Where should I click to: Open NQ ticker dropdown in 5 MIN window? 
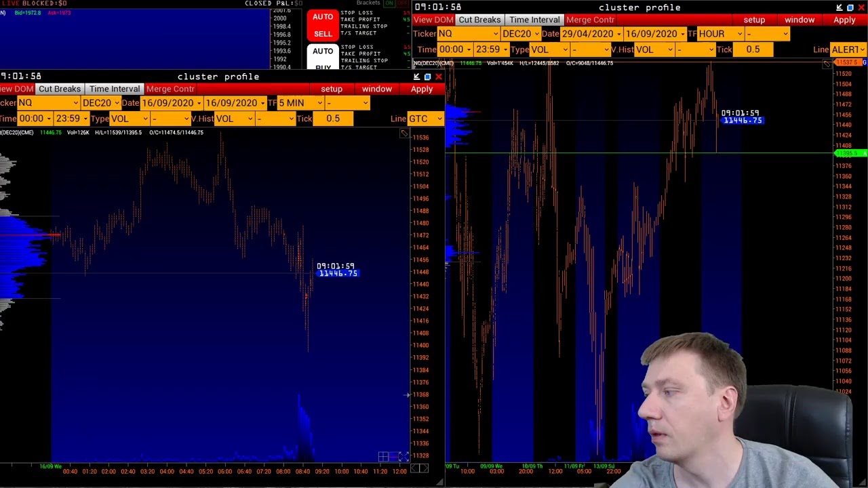coord(47,103)
